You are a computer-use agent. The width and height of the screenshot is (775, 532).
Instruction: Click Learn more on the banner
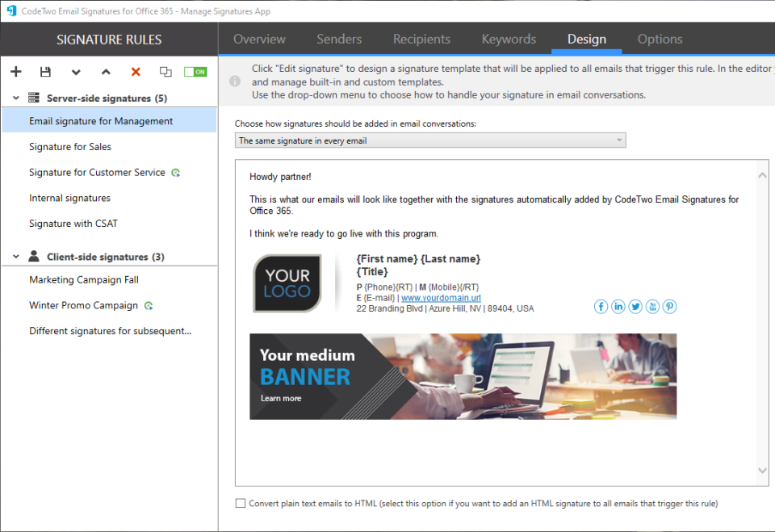click(x=281, y=398)
